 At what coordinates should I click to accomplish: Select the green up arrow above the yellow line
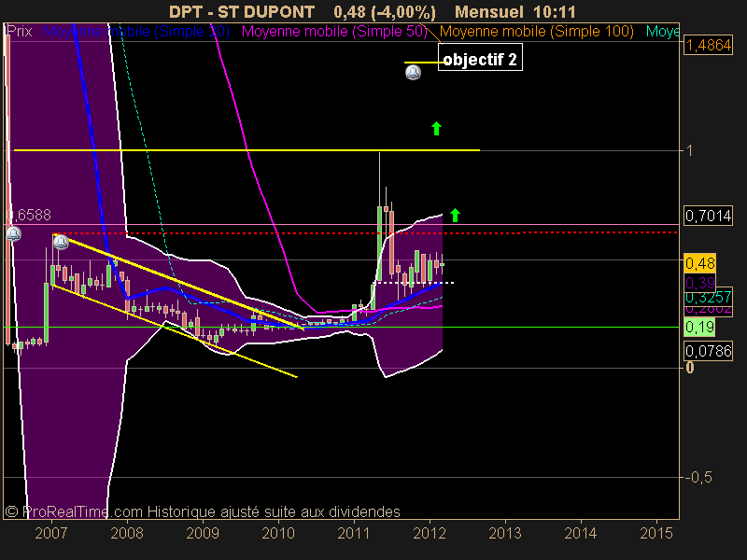point(436,129)
